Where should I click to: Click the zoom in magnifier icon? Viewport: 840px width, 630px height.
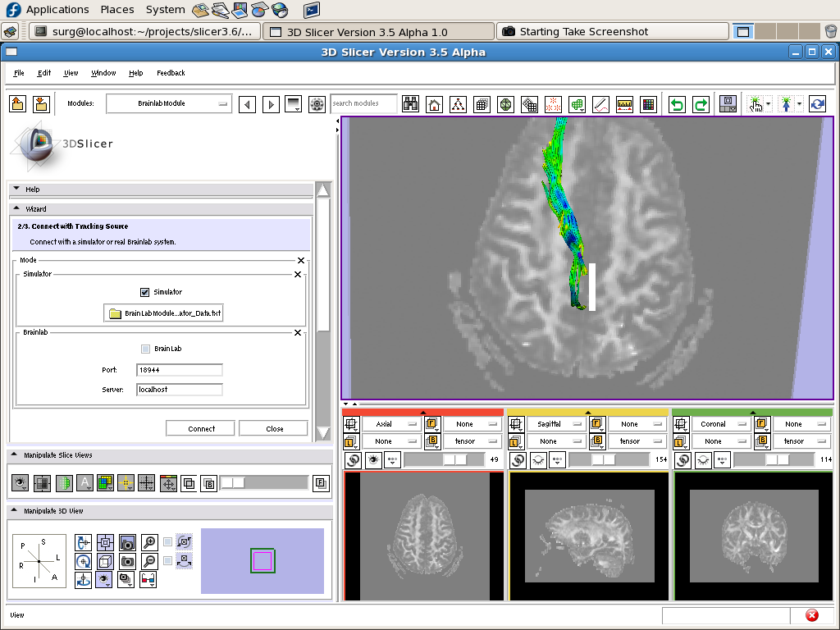(149, 542)
